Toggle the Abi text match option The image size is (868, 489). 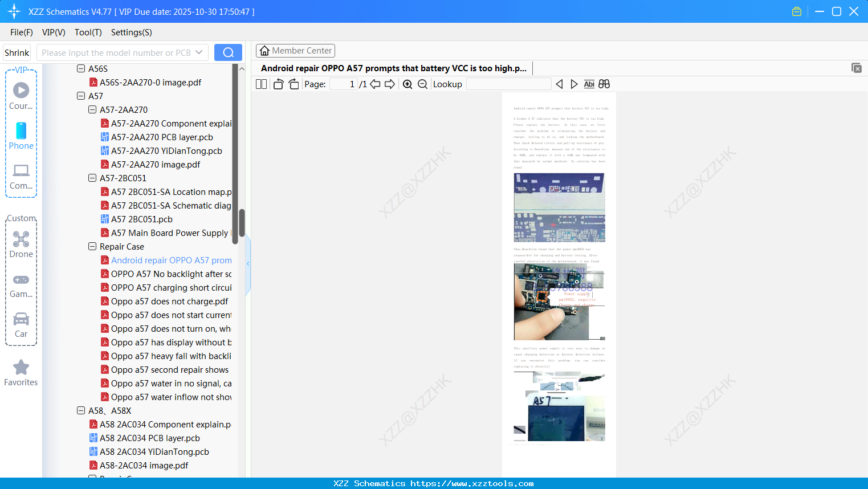tap(589, 84)
